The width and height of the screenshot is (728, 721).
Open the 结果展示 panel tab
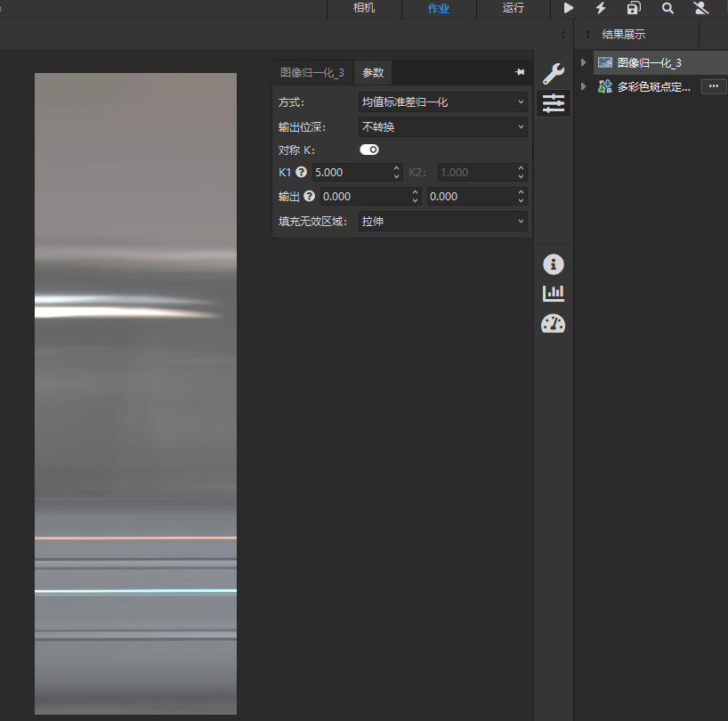pyautogui.click(x=624, y=35)
